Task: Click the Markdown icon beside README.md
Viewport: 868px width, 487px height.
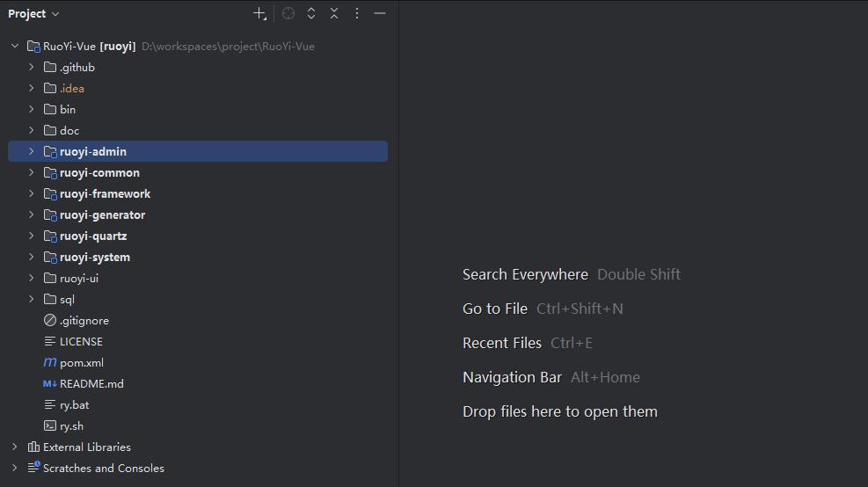Action: click(50, 383)
